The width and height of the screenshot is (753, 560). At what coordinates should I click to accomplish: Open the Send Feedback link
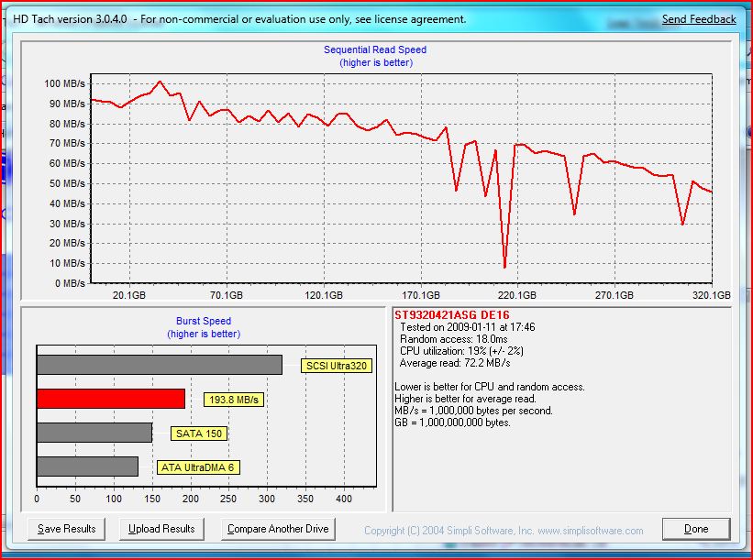(699, 19)
